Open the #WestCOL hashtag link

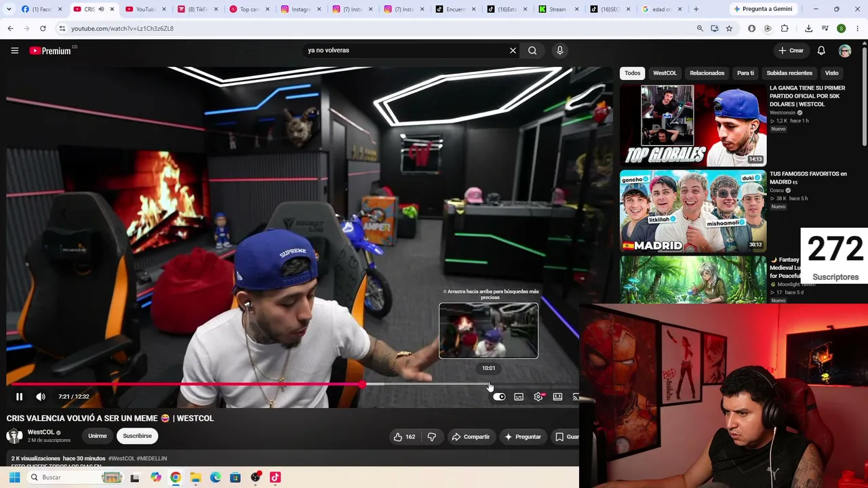[121, 459]
